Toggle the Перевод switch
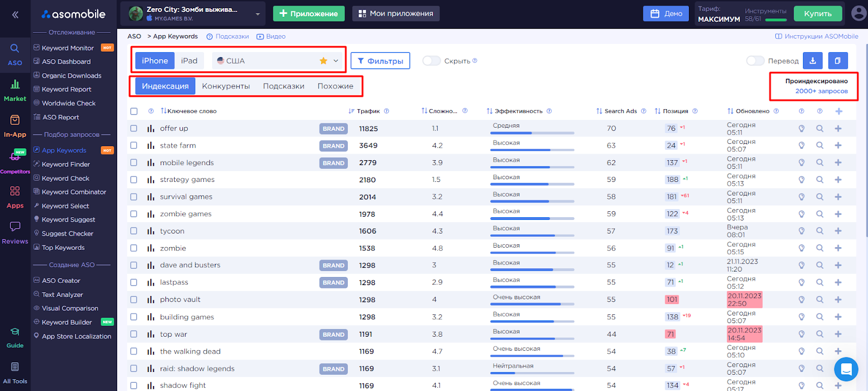The width and height of the screenshot is (868, 391). (755, 61)
